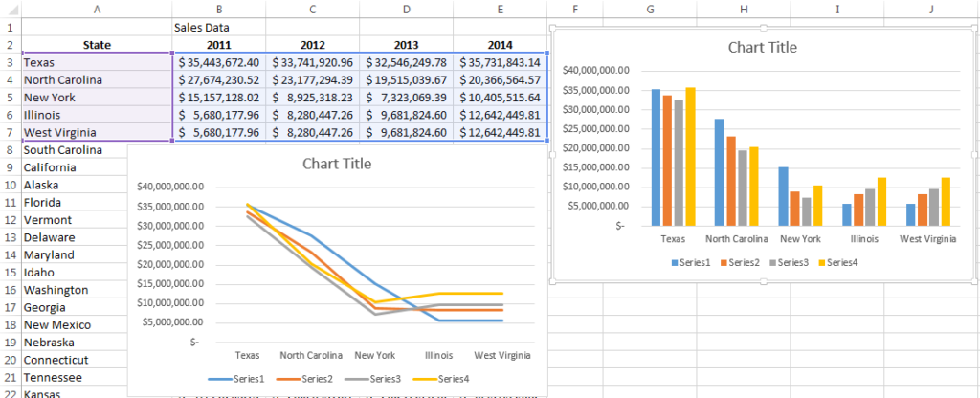Click bar chart's top-center resize handle
The height and width of the screenshot is (398, 980).
coord(763,28)
